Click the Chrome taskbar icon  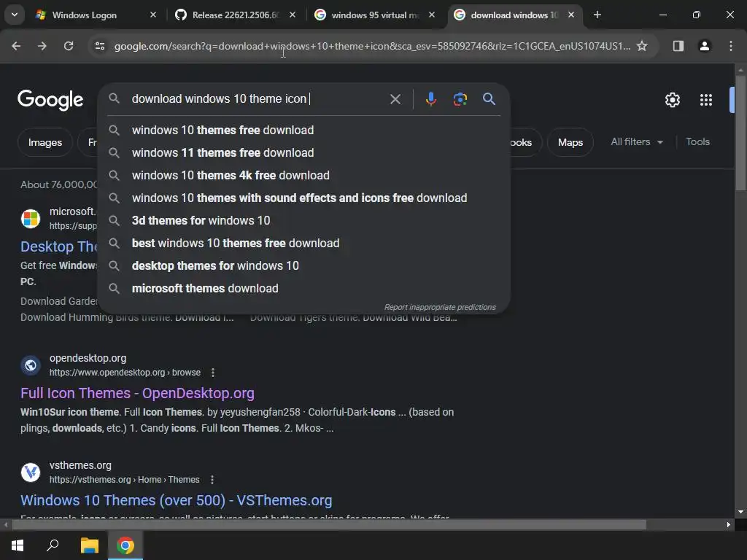click(x=125, y=545)
